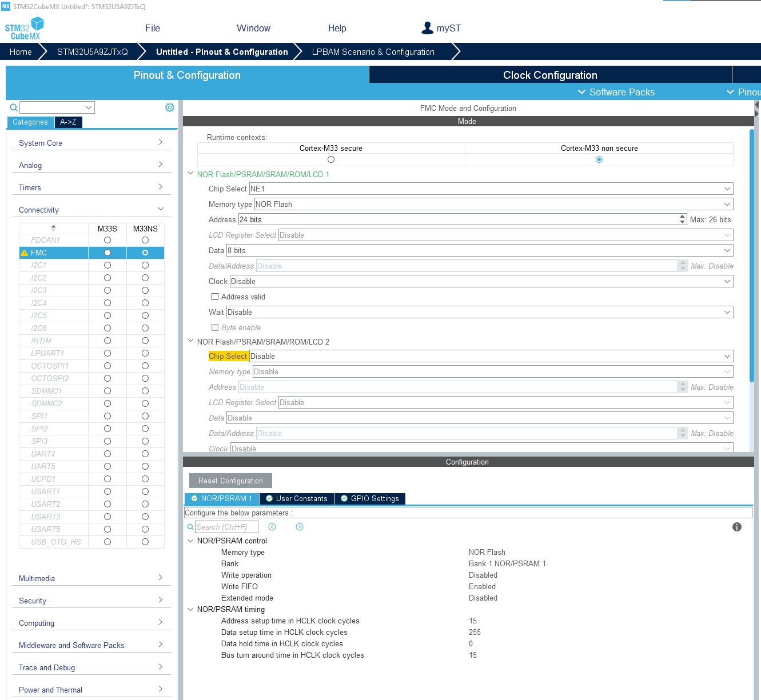
Task: Click the parameter Search (Ctrl+F) field
Action: click(226, 527)
